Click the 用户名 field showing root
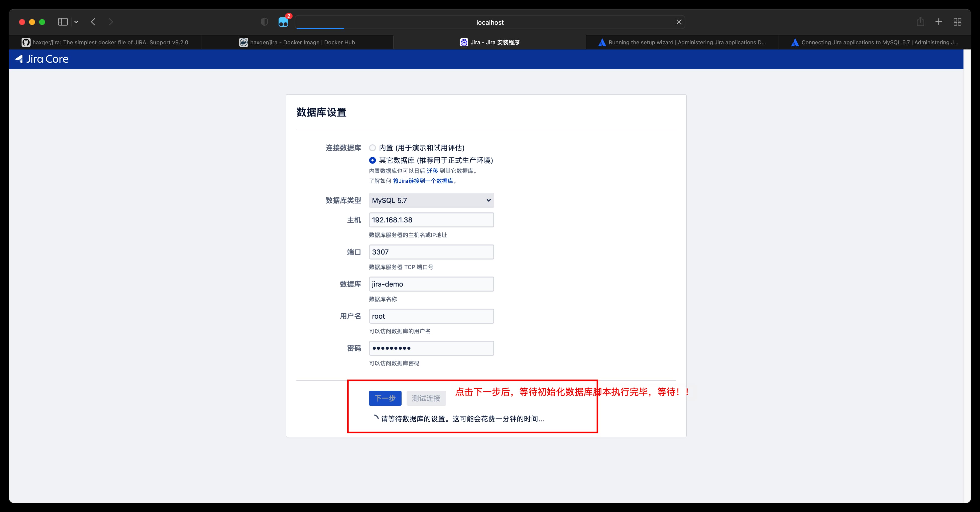Screen dimensions: 980x512 tap(431, 316)
